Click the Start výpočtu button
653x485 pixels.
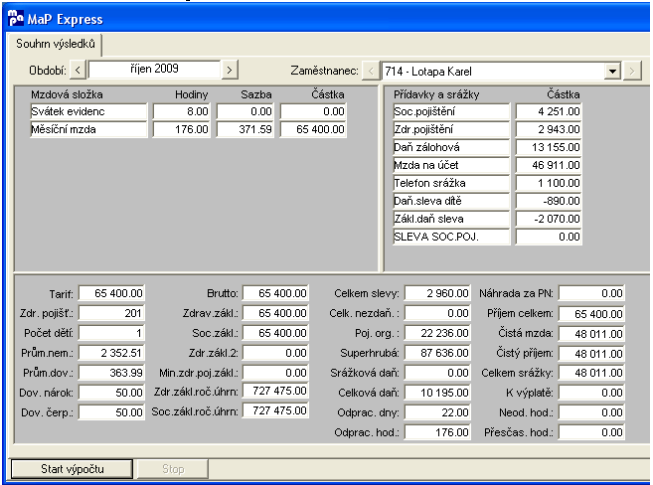point(72,469)
